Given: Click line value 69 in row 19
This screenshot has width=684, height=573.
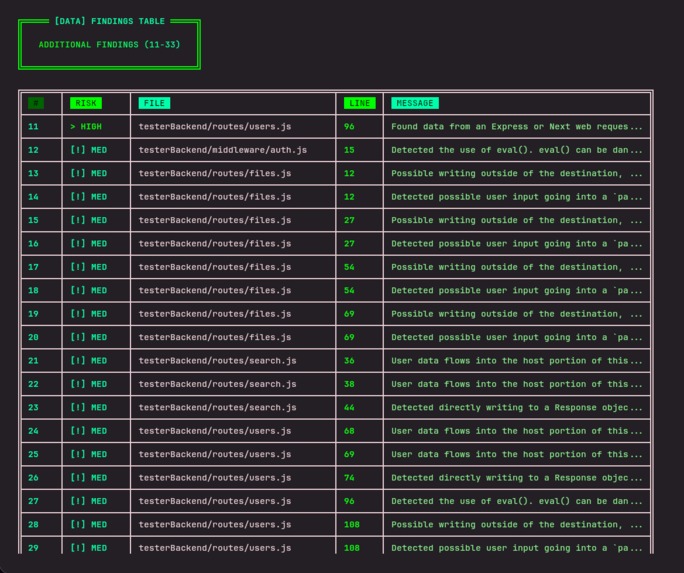Looking at the screenshot, I should 349,314.
